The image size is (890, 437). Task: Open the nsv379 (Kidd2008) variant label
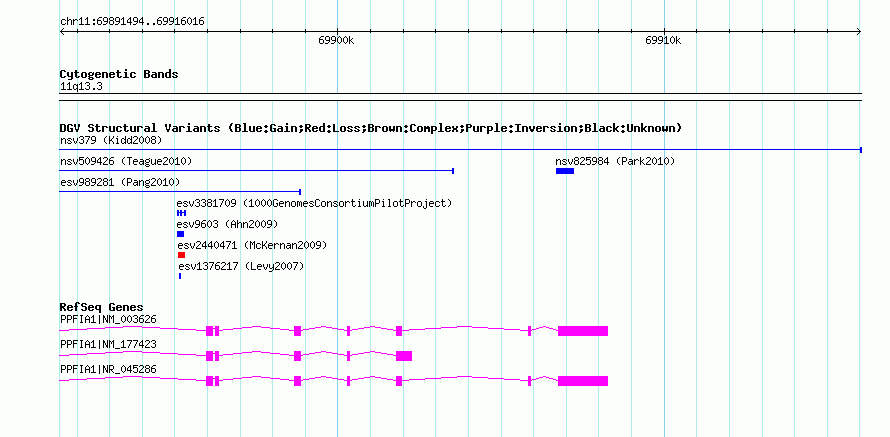tap(111, 140)
